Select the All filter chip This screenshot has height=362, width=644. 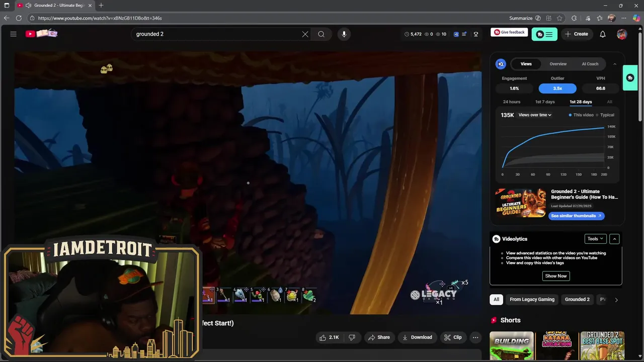click(496, 300)
